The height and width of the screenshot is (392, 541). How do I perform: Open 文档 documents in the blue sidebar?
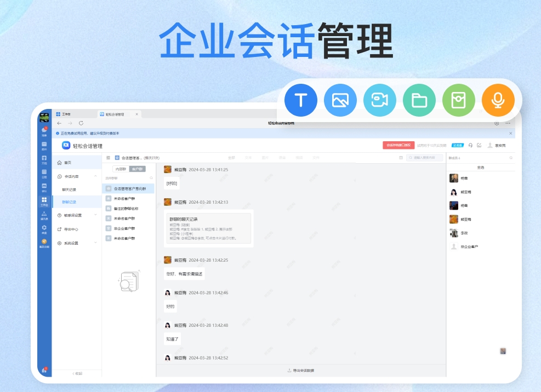tap(44, 160)
